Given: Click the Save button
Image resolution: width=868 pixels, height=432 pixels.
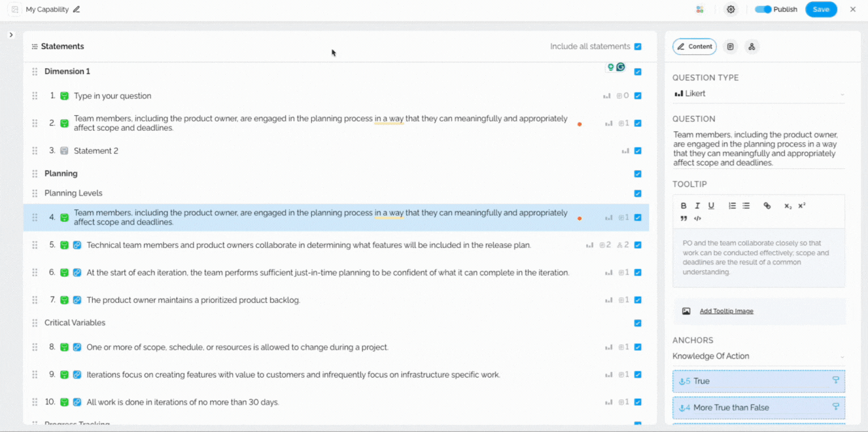Looking at the screenshot, I should click(x=821, y=9).
